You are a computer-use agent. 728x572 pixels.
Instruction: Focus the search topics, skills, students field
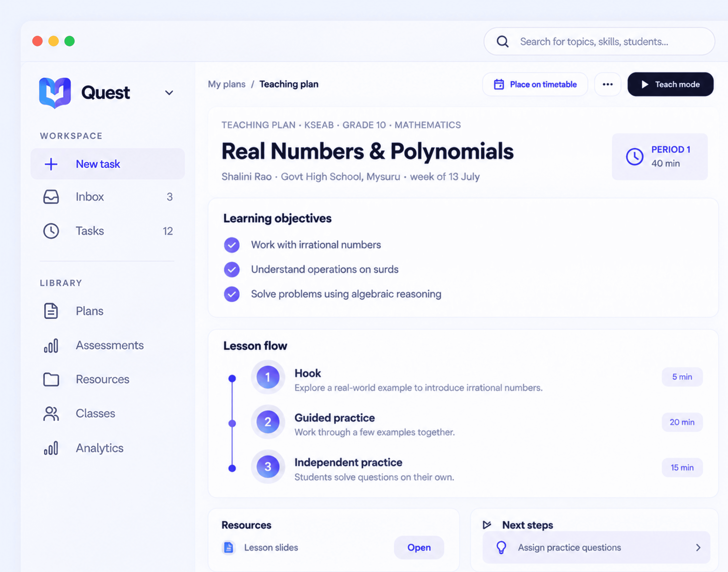[599, 41]
